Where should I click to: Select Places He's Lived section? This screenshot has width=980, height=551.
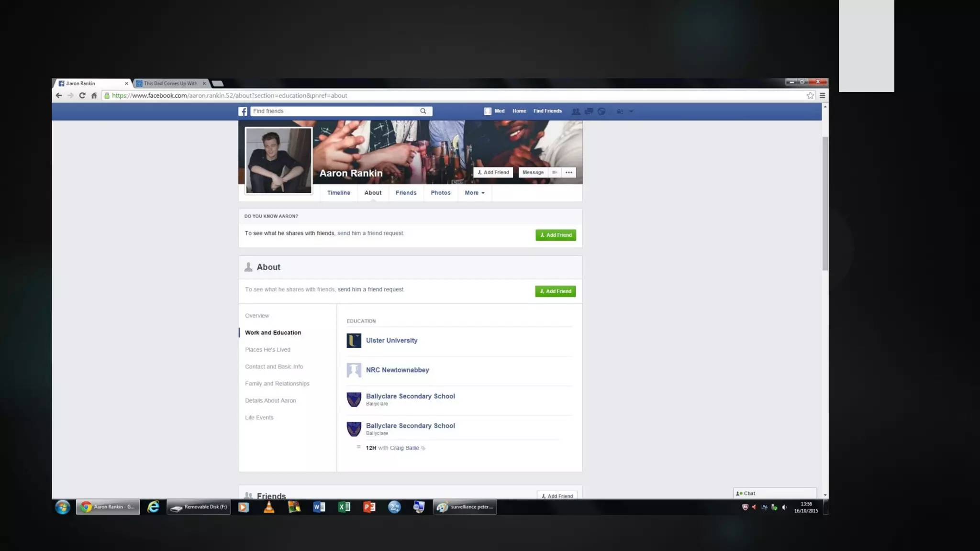[x=267, y=350]
